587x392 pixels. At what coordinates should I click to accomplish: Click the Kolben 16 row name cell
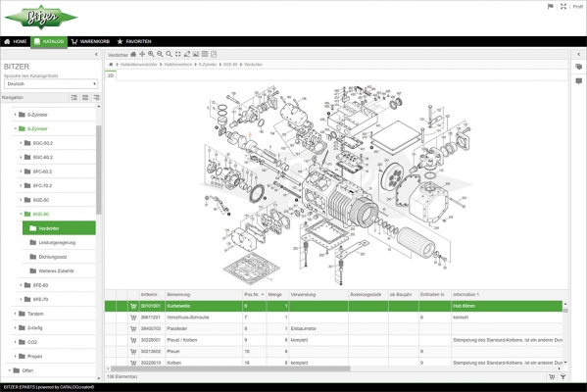[x=204, y=363]
